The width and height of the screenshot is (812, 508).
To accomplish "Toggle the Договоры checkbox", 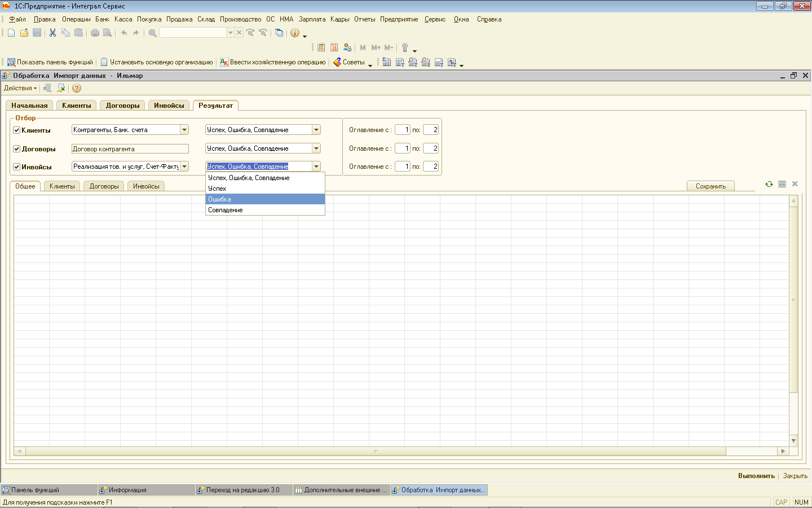I will [x=17, y=149].
